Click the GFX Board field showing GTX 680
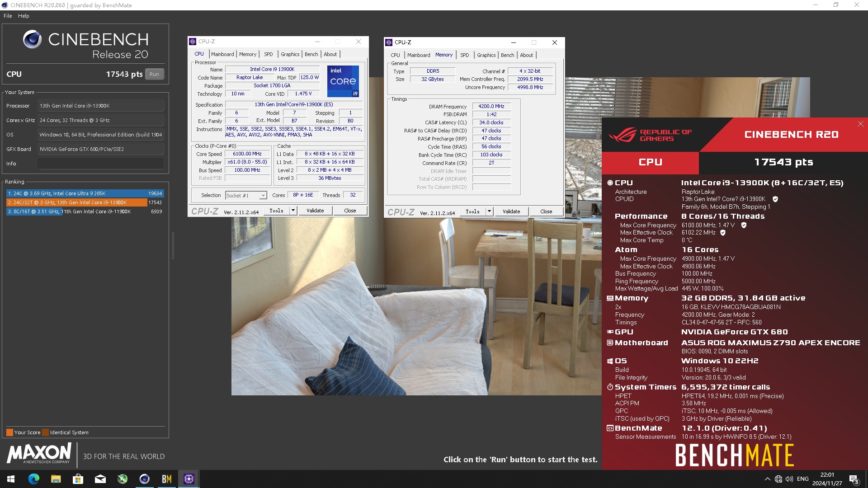The image size is (868, 488). click(101, 149)
